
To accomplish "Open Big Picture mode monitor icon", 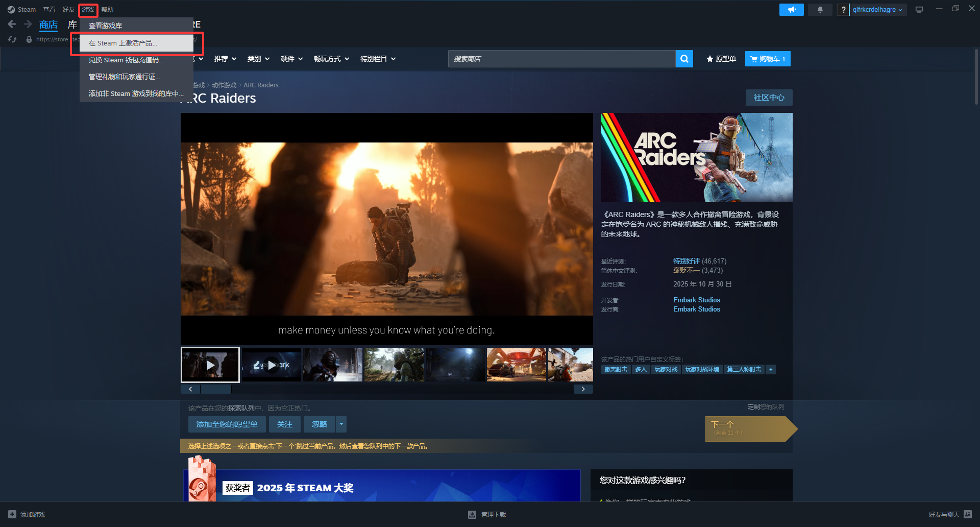I will tap(919, 10).
